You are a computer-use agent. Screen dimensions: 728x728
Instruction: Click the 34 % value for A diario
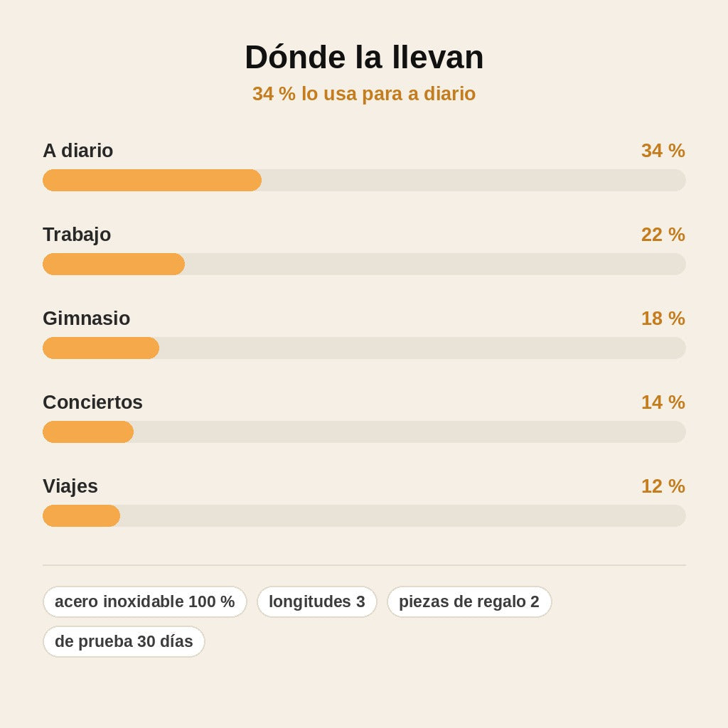click(663, 151)
